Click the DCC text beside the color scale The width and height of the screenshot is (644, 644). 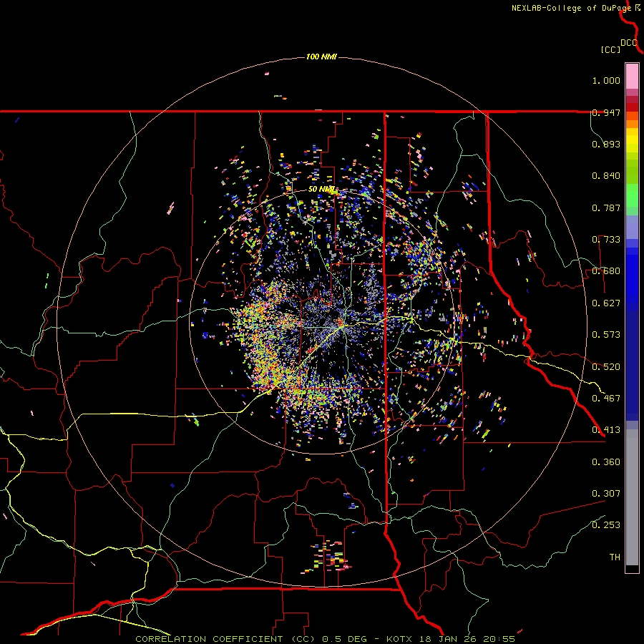[x=629, y=43]
